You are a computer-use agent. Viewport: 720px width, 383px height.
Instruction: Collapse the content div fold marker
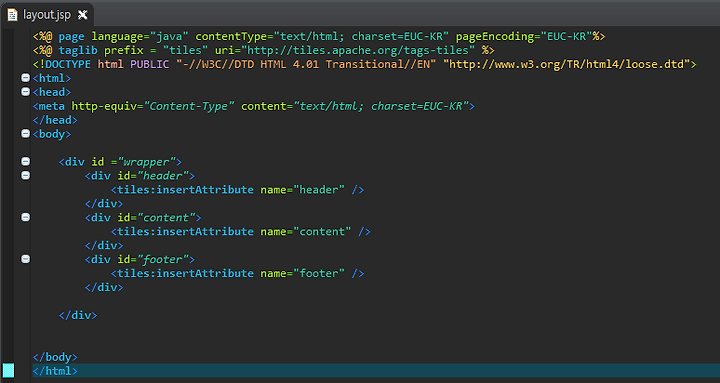[x=26, y=217]
